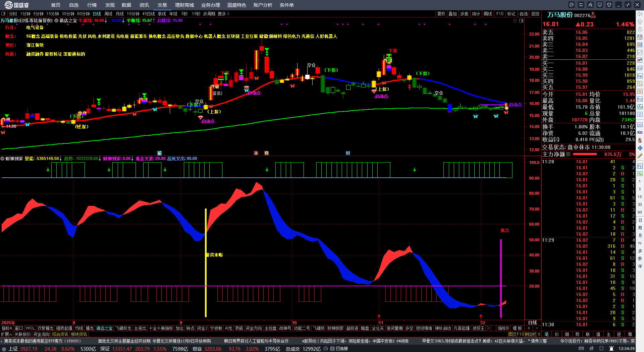The image size is (644, 352).
Task: Click the down arrow in right sidebar
Action: coord(640,30)
